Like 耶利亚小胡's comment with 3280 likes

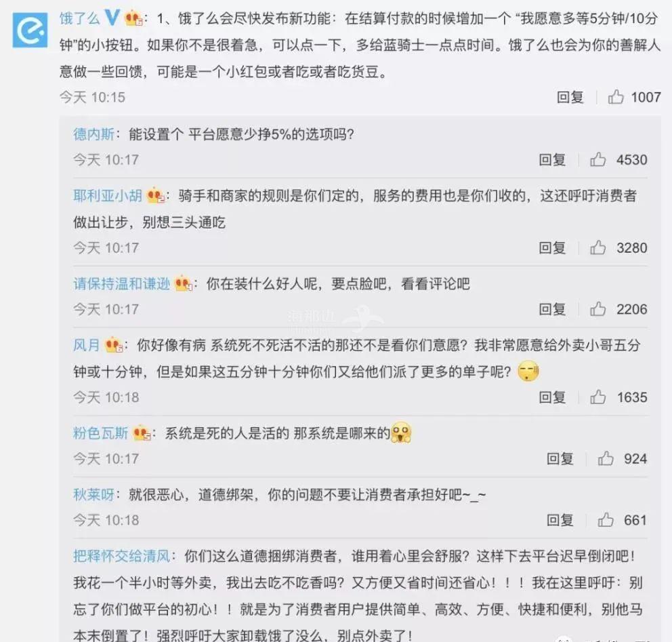tap(598, 247)
